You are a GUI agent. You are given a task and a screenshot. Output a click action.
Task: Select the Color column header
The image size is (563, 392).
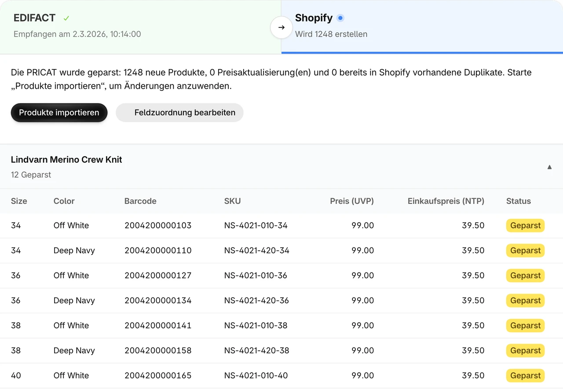pyautogui.click(x=64, y=201)
